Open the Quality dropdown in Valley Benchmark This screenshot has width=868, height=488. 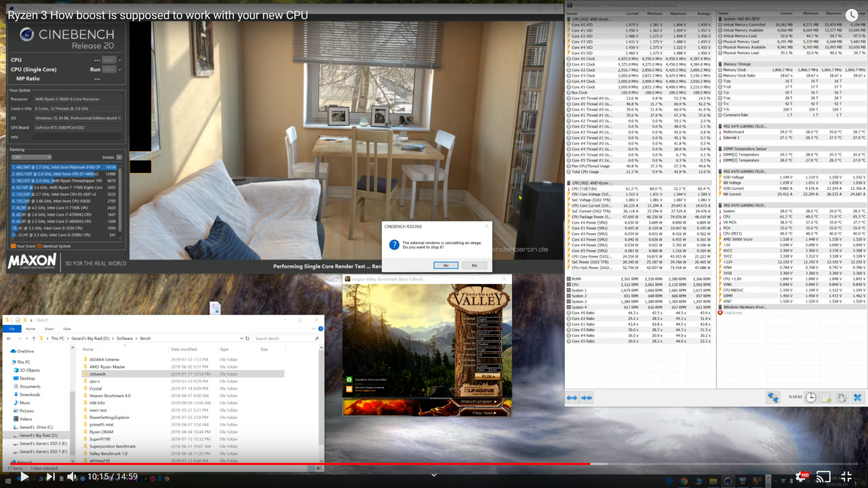pyautogui.click(x=489, y=338)
